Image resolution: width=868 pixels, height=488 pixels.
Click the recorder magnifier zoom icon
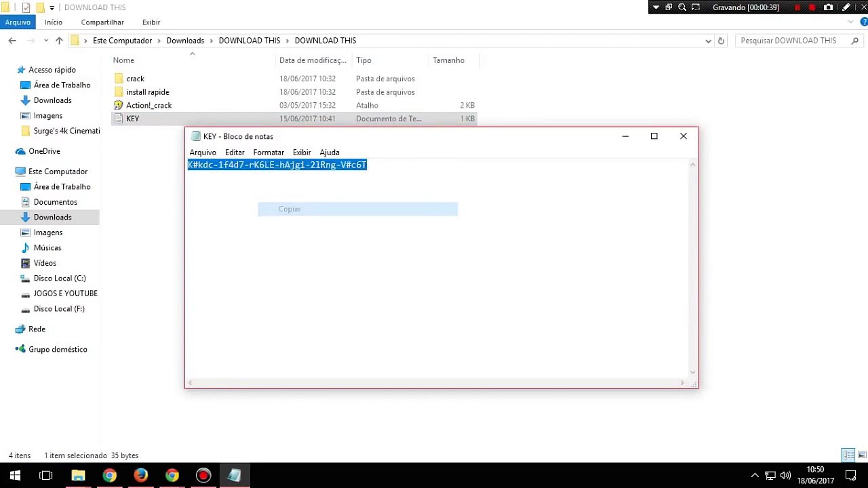[x=682, y=7]
